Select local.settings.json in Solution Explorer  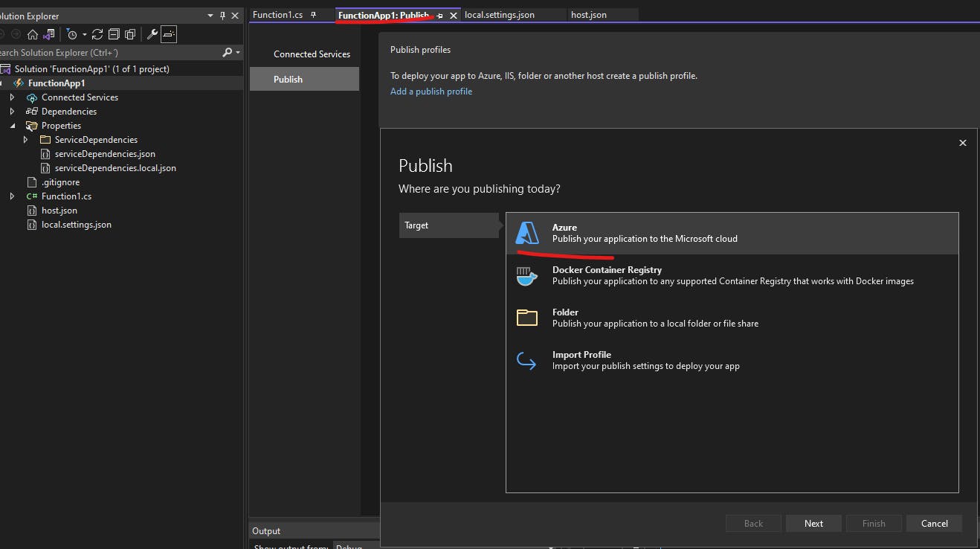pyautogui.click(x=77, y=224)
